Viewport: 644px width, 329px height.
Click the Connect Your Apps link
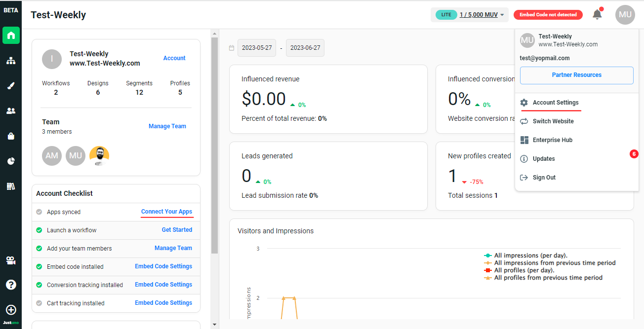pyautogui.click(x=166, y=212)
